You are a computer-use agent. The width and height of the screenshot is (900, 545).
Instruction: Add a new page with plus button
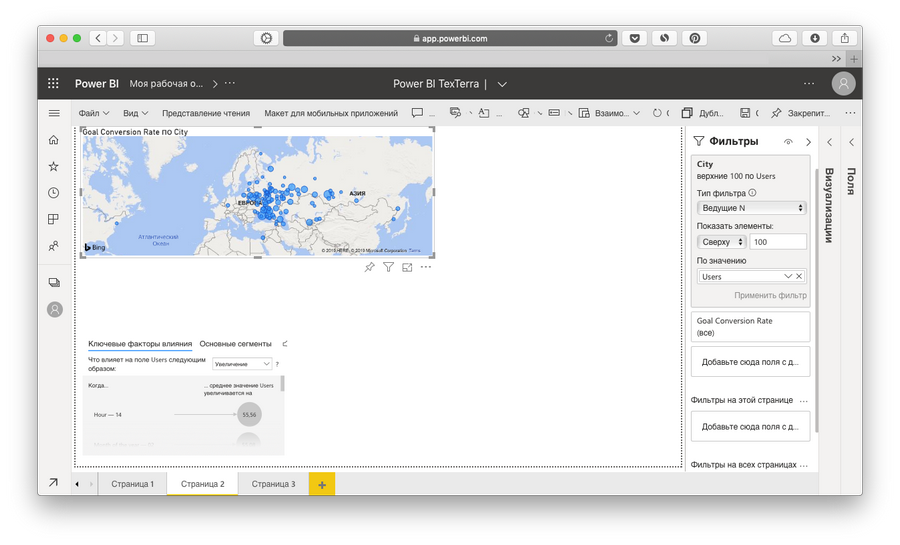pyautogui.click(x=322, y=484)
